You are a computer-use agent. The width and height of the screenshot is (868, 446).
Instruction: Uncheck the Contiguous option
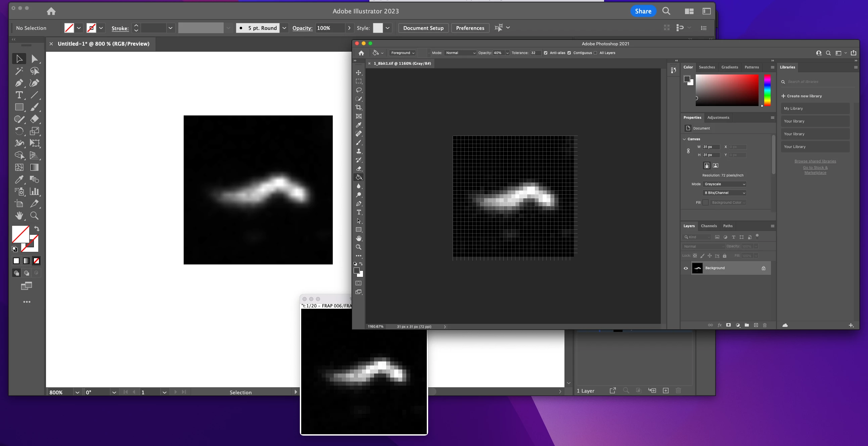pyautogui.click(x=569, y=53)
